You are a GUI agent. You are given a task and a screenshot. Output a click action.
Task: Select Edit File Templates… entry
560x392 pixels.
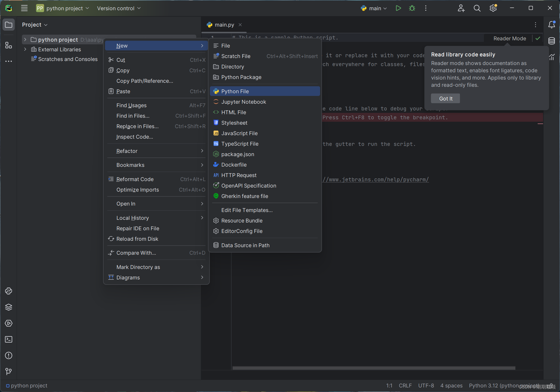tap(265, 210)
